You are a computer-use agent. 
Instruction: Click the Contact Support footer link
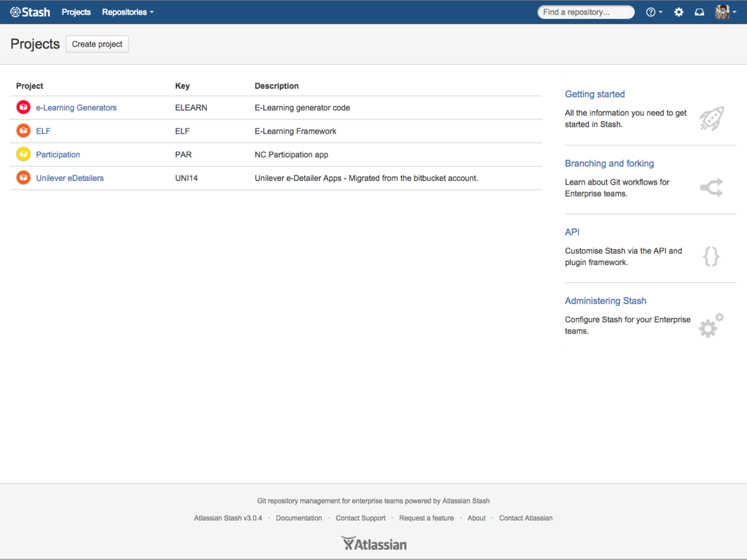361,518
